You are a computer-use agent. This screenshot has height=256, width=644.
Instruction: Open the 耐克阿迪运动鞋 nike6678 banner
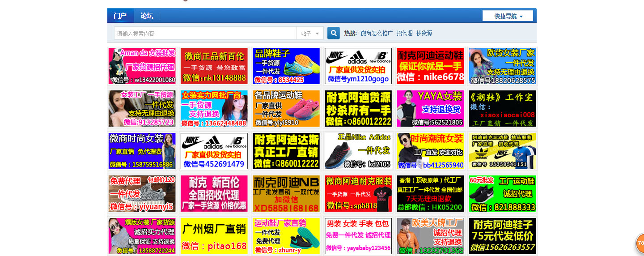pyautogui.click(x=430, y=66)
